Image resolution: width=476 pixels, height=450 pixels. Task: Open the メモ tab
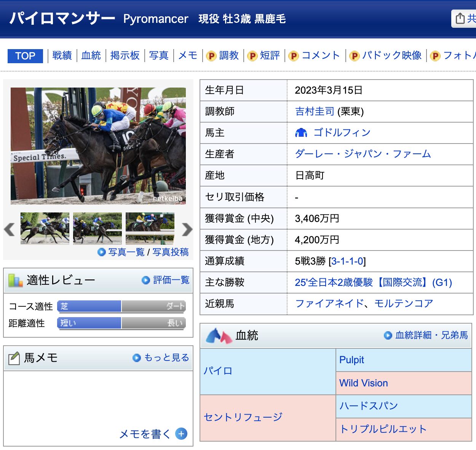tap(188, 56)
